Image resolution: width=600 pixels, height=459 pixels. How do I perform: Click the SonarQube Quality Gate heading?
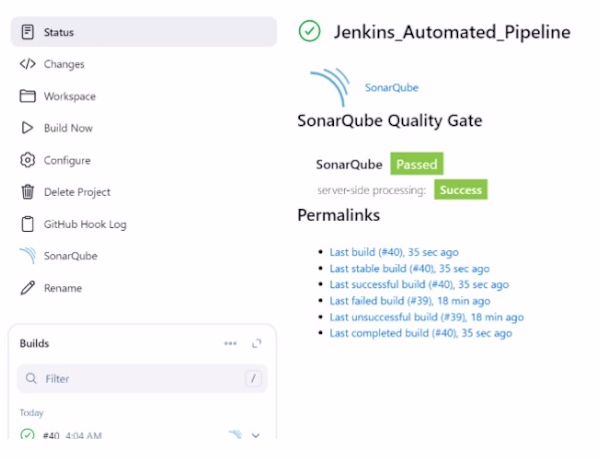pos(390,121)
